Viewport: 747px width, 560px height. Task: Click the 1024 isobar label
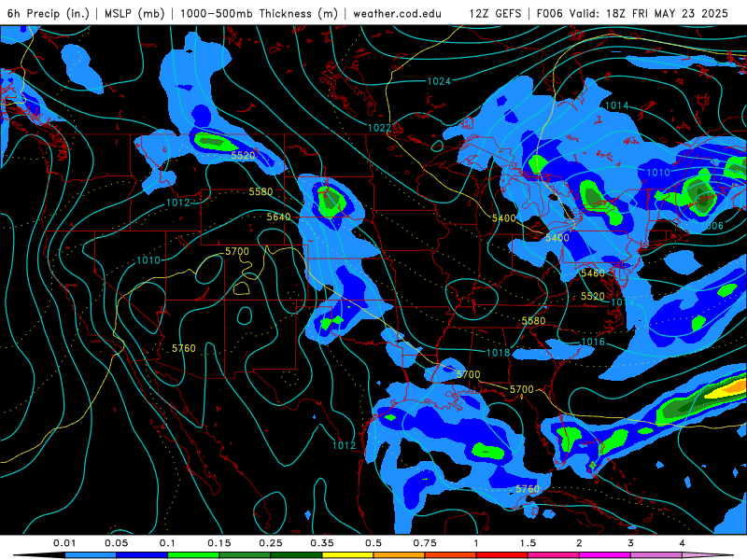coord(439,81)
